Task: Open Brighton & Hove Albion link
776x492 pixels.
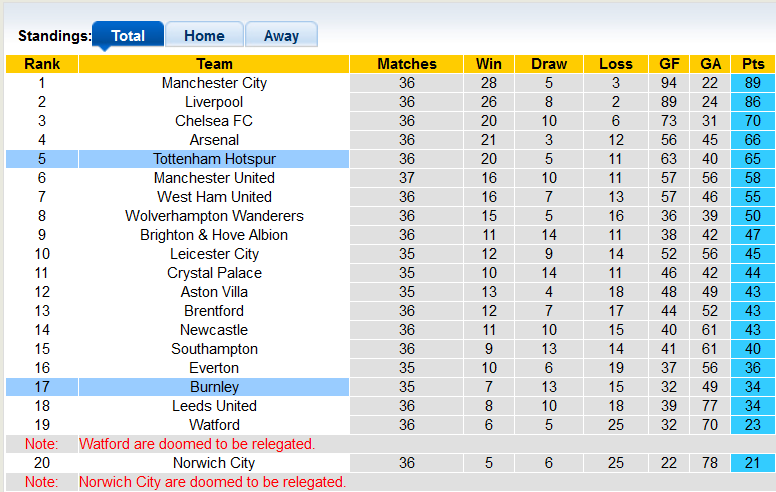Action: [x=214, y=235]
